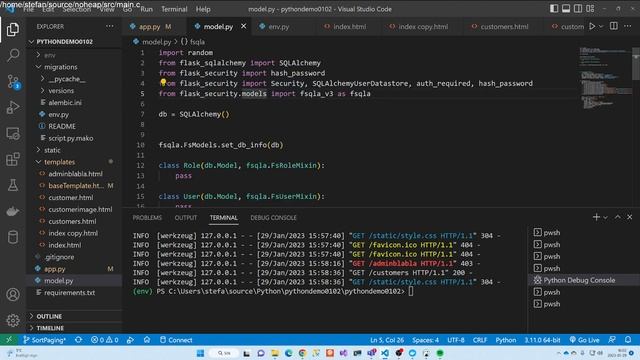Image resolution: width=640 pixels, height=360 pixels.
Task: Split the editor right
Action: point(613,26)
